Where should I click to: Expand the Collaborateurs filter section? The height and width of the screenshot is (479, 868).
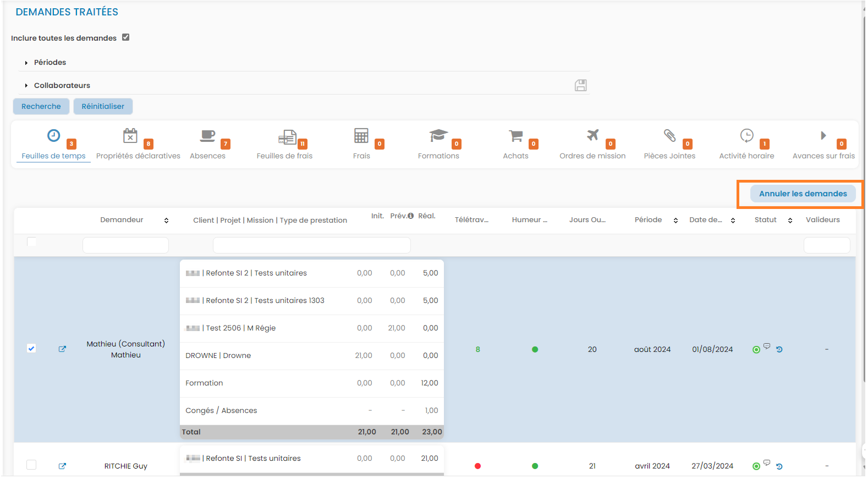click(x=62, y=85)
